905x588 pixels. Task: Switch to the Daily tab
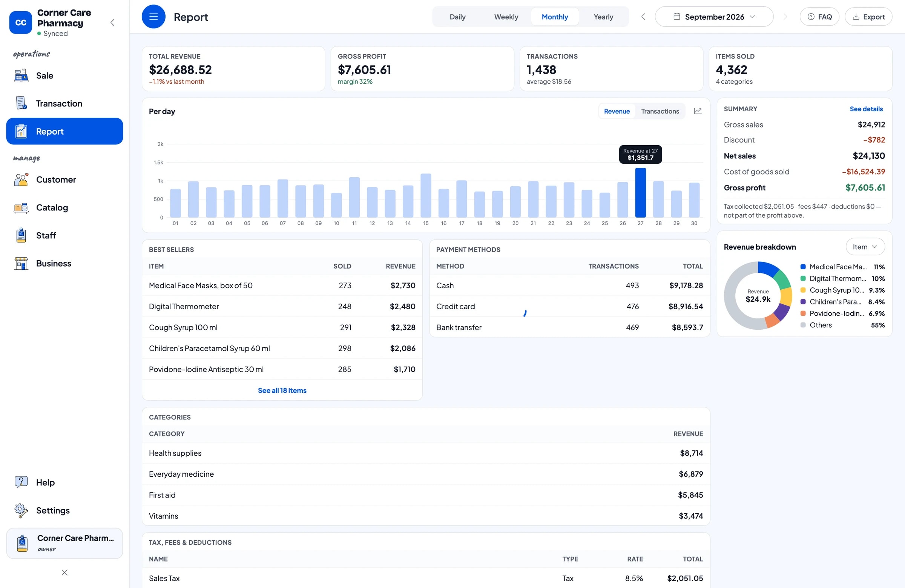[x=457, y=17]
